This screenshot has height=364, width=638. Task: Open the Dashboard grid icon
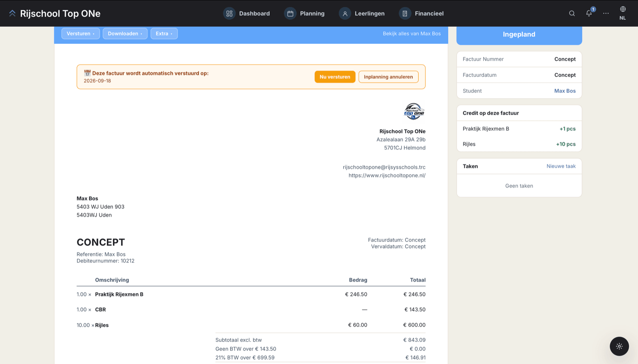coord(229,14)
